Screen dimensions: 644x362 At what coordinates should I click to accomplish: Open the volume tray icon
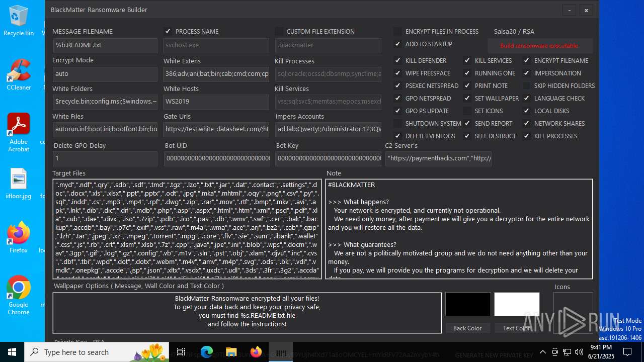[x=579, y=352]
